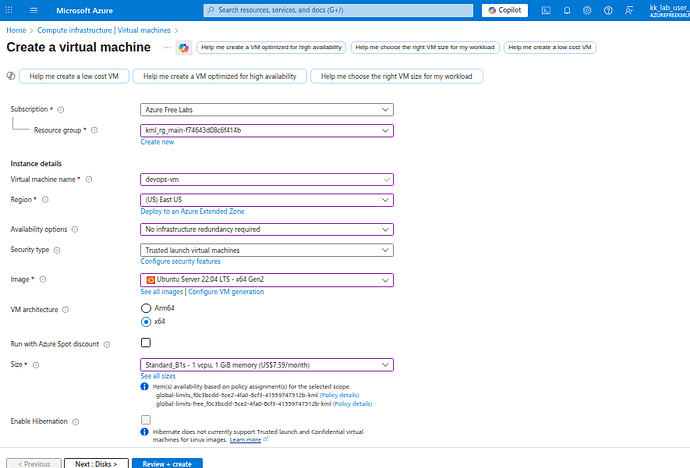Click the Next : Disks button

pos(96,464)
